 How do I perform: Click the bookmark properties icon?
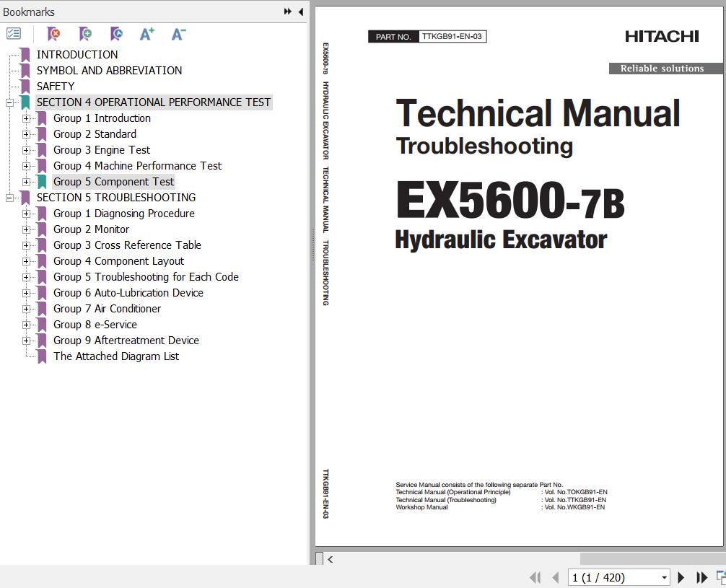click(117, 34)
